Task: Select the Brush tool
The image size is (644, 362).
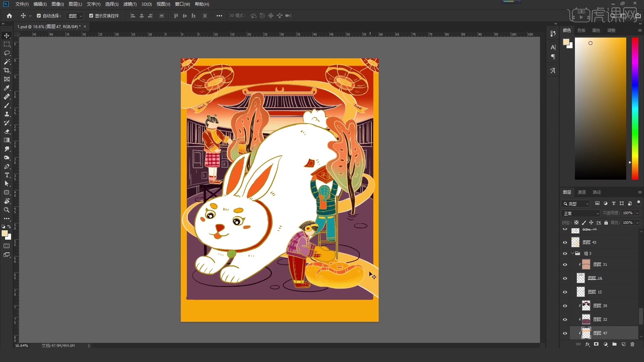Action: tap(7, 105)
